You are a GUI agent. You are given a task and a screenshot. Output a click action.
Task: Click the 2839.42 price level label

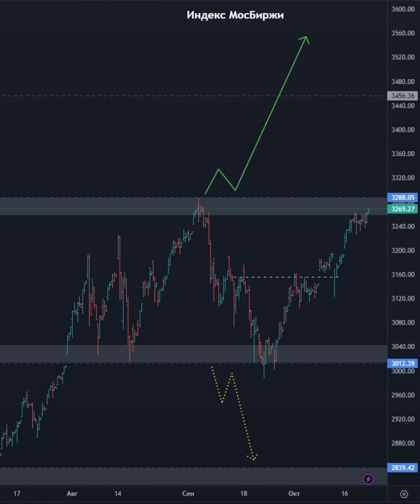click(403, 467)
